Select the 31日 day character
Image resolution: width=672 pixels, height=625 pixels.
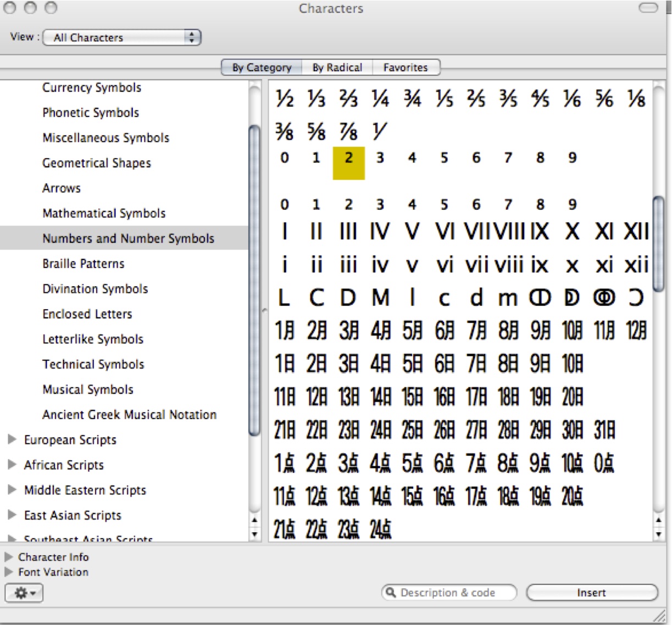604,431
